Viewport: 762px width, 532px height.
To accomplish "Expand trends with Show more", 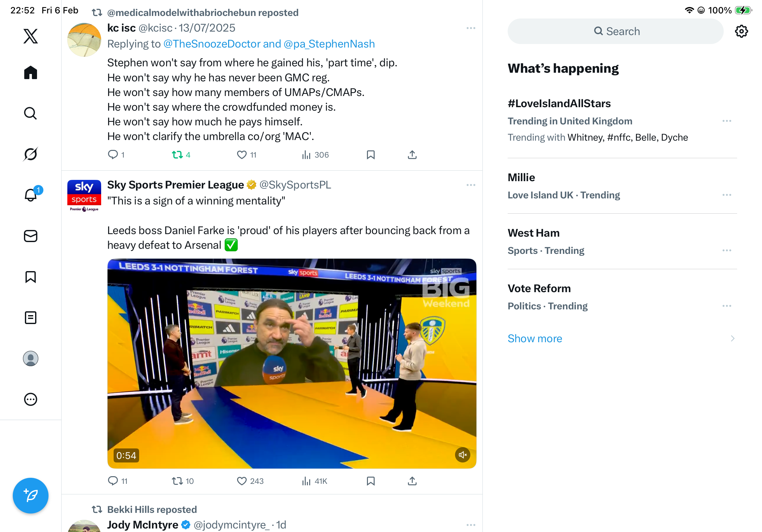I will coord(535,338).
